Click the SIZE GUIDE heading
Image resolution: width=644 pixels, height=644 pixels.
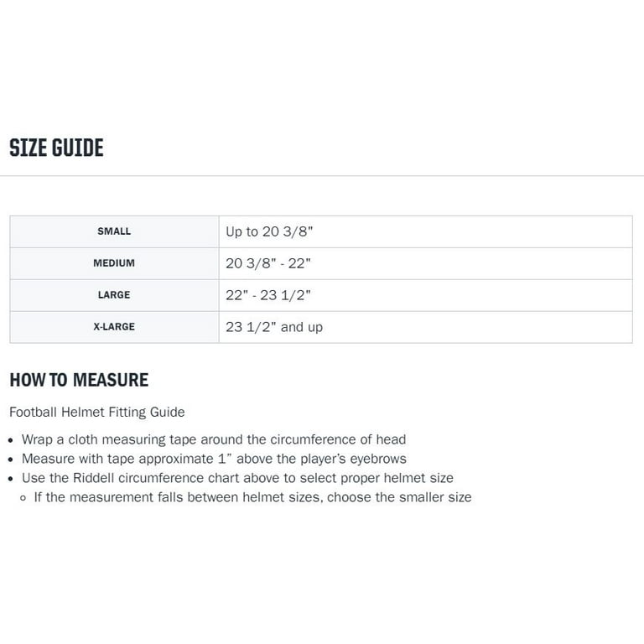pos(56,148)
